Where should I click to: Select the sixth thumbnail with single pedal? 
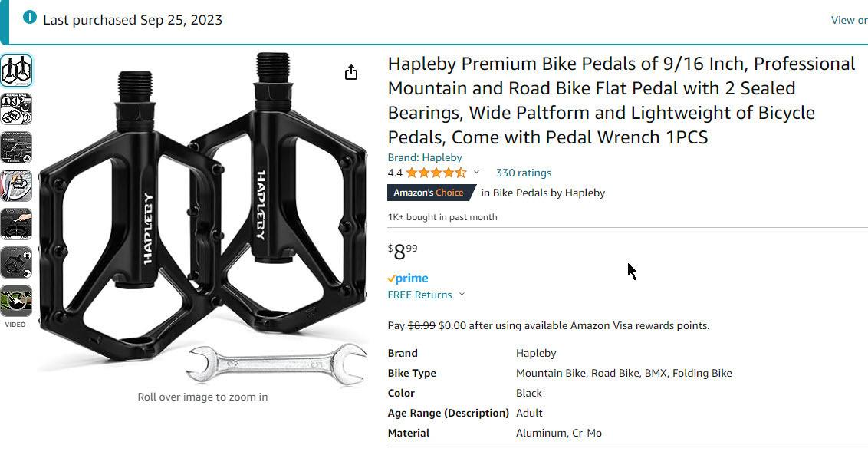[x=16, y=262]
